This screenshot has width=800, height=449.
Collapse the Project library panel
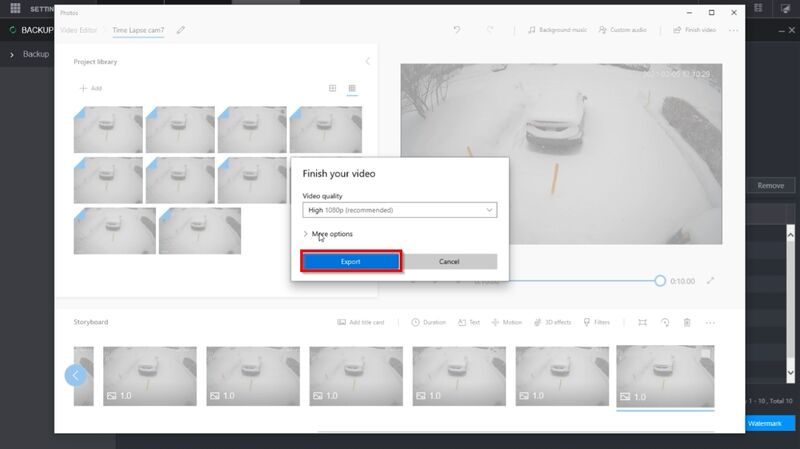(x=367, y=61)
